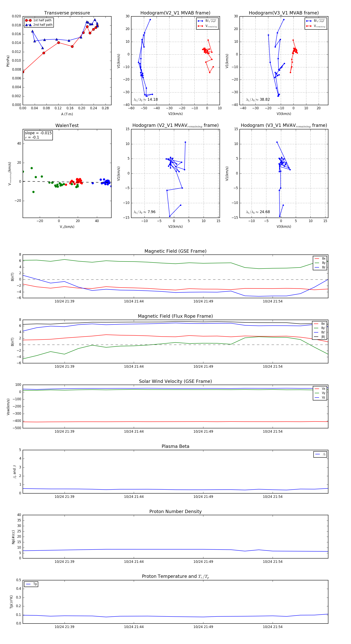Viewport: 351px width, 644px height.
Task: Select V_remaining legend entry in V3_V1 MVAB hodogram
Action: 316,26
